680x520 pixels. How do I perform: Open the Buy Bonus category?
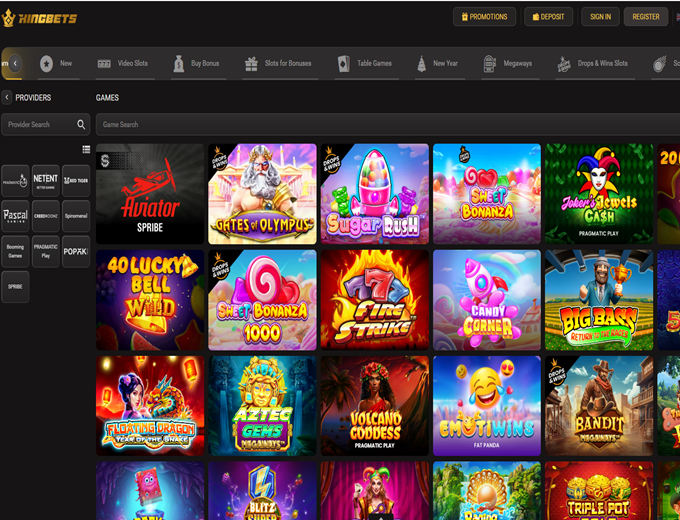pos(199,63)
